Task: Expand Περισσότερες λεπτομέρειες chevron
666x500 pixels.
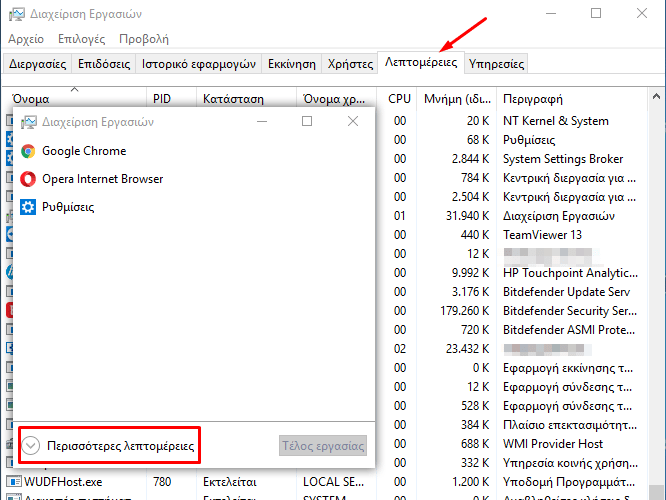Action: 31,446
